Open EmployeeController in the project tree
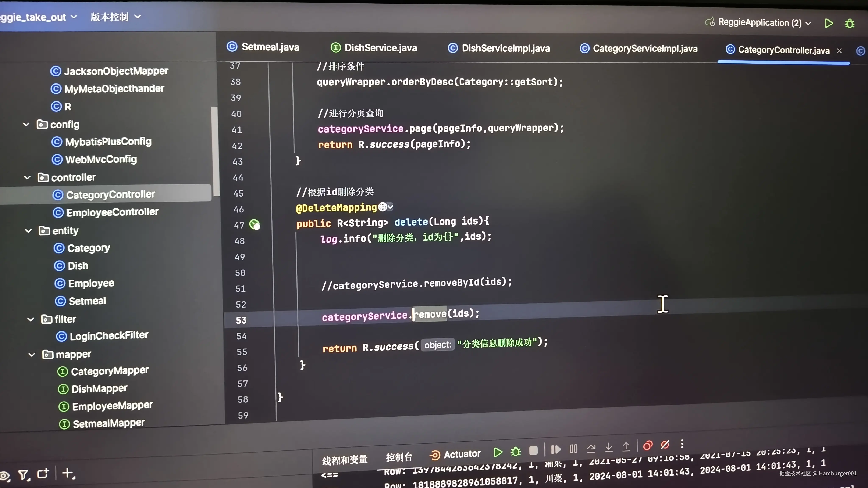Viewport: 868px width, 488px height. (x=112, y=212)
